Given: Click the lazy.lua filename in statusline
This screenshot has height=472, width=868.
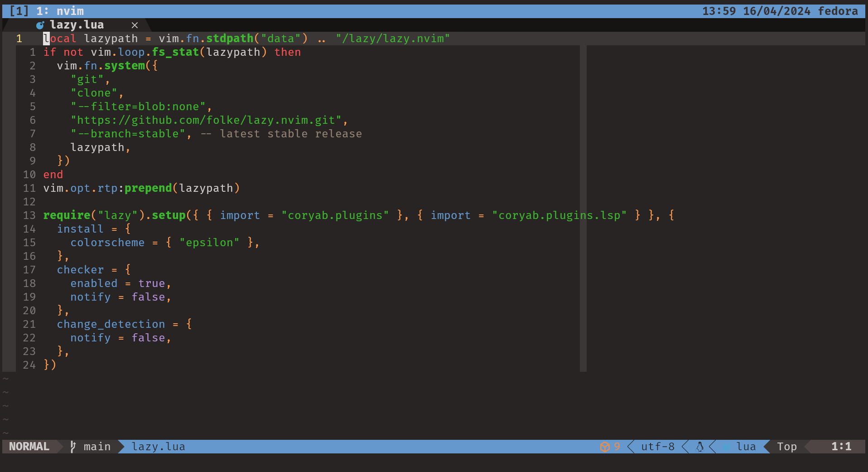Looking at the screenshot, I should click(x=158, y=447).
